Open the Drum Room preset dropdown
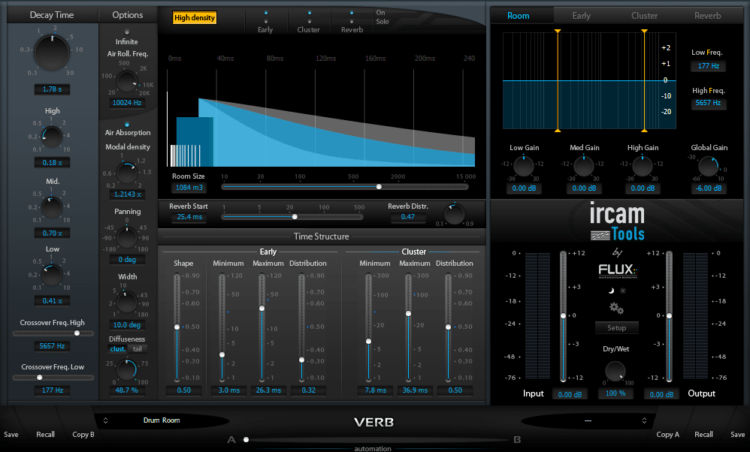The width and height of the screenshot is (750, 452). [161, 420]
